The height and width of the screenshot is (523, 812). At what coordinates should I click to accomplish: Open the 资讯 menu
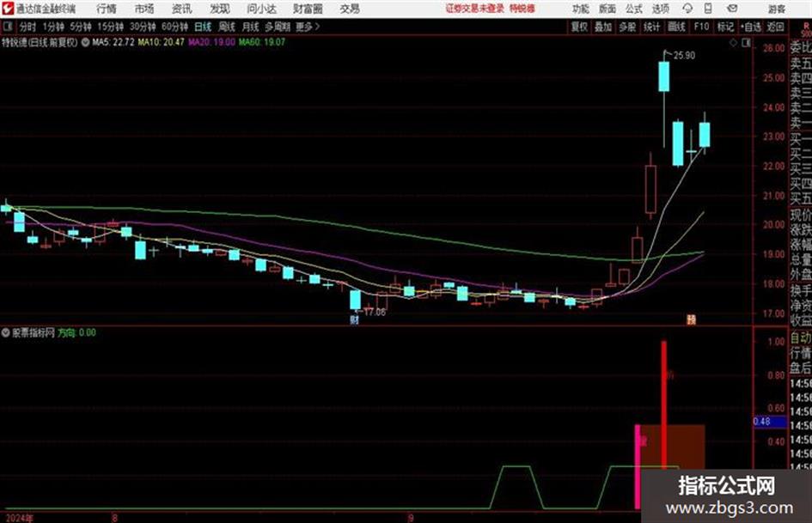tap(182, 9)
